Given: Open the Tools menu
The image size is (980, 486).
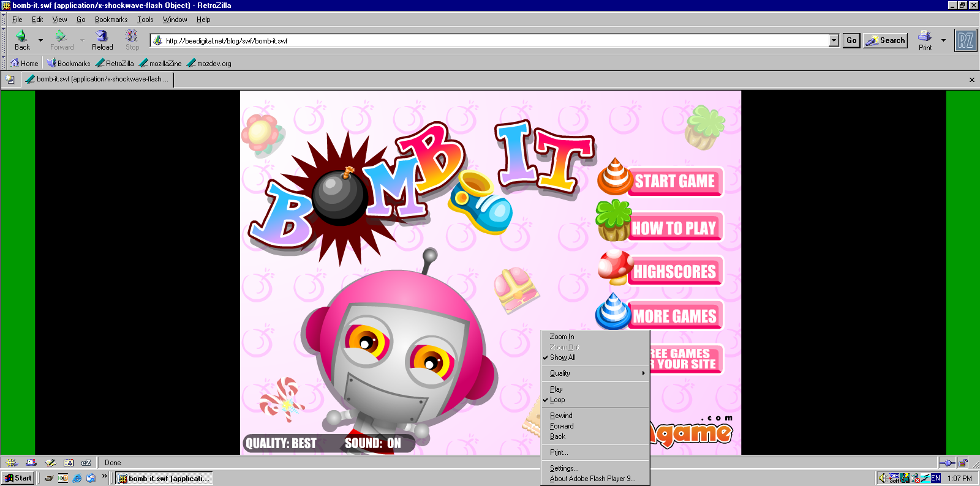Looking at the screenshot, I should [145, 20].
